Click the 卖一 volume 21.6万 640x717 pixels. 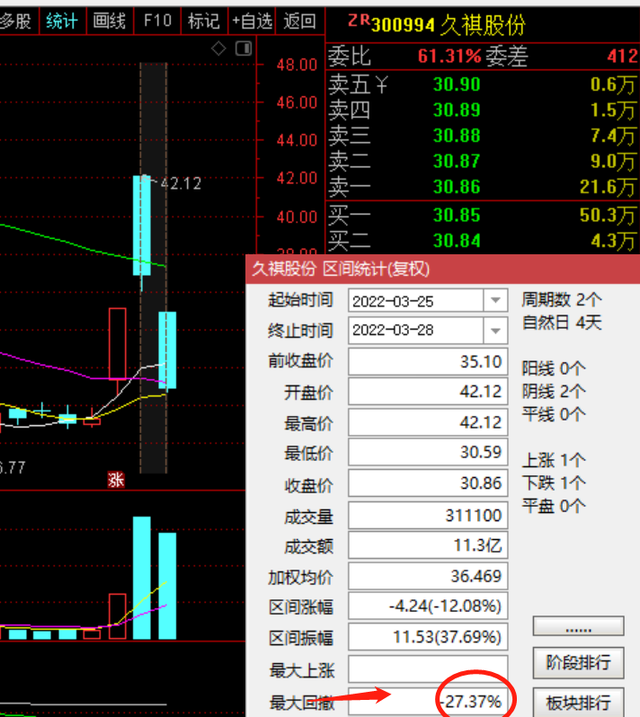(609, 187)
